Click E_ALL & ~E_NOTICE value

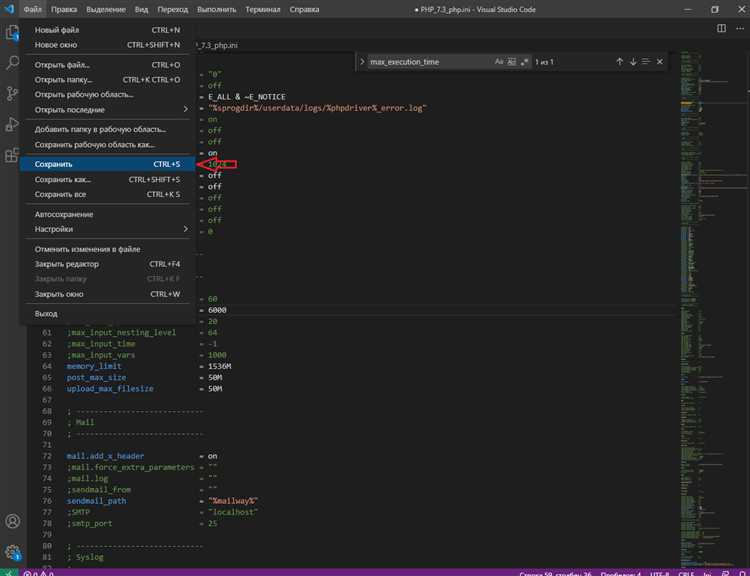247,97
